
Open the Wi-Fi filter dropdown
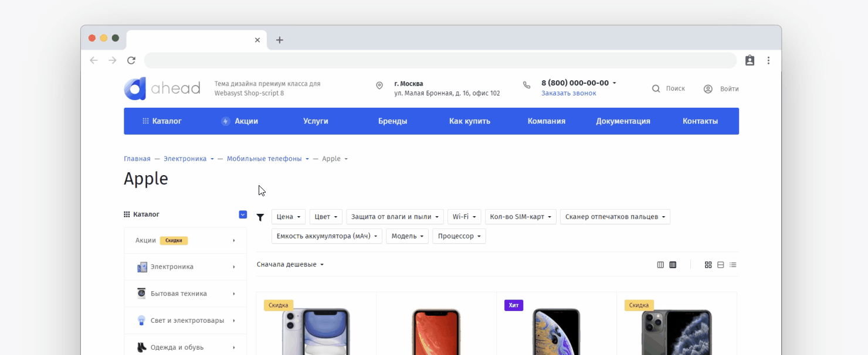pyautogui.click(x=464, y=217)
